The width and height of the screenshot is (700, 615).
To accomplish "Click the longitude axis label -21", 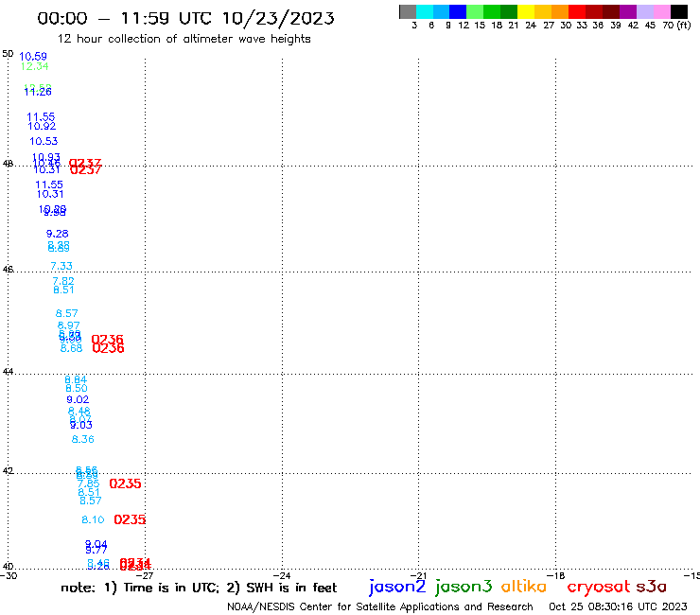I will click(418, 575).
